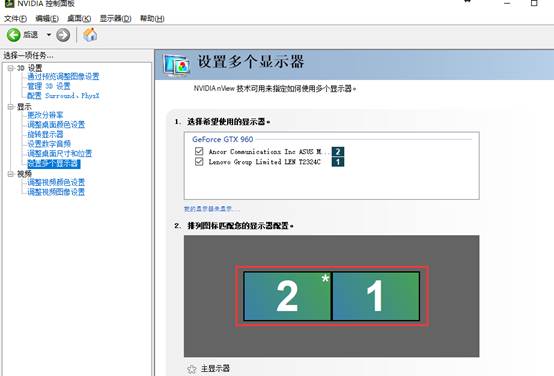Open 管理 3D 设置 task

coord(49,86)
